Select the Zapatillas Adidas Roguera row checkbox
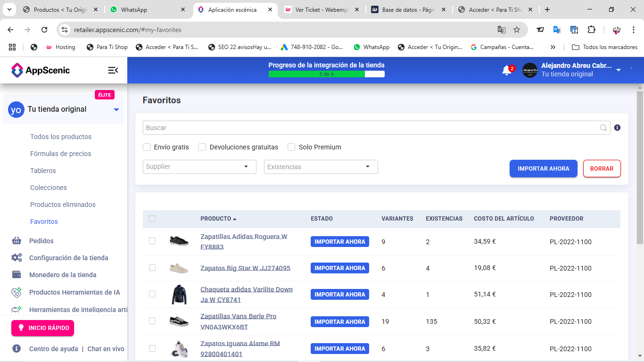The height and width of the screenshot is (362, 644). point(152,241)
